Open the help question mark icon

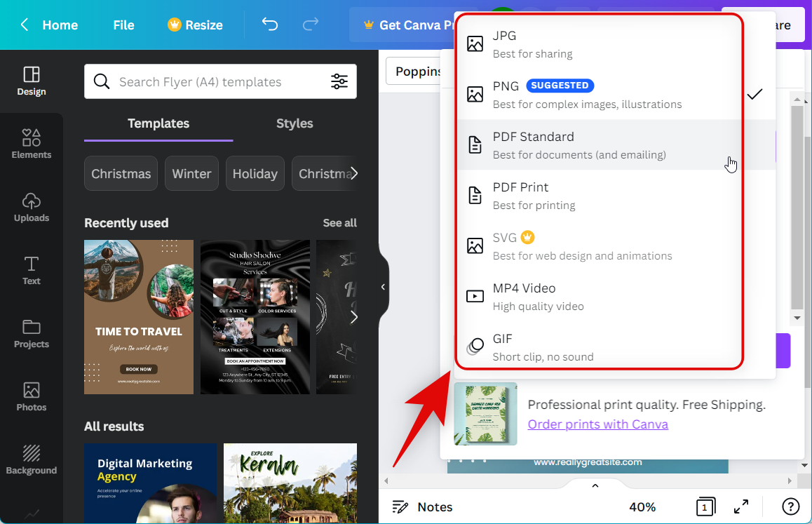[x=790, y=506]
